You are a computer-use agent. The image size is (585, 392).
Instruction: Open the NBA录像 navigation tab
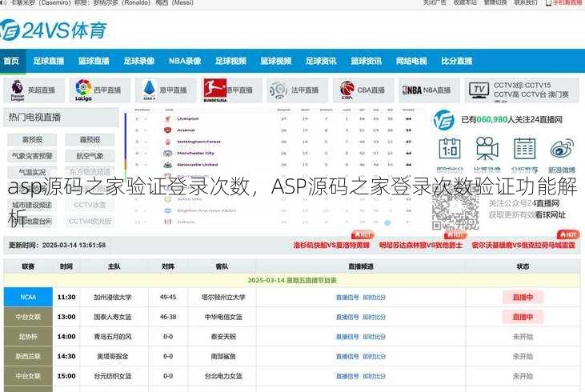[x=185, y=61]
